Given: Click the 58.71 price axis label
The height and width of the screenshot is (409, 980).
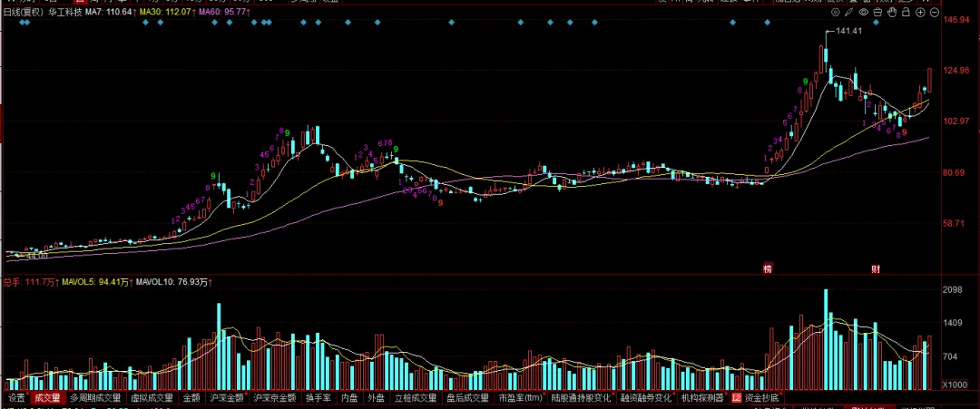Looking at the screenshot, I should [955, 222].
